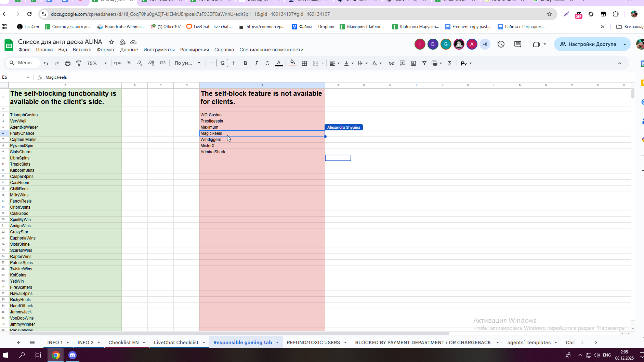The image size is (644, 362).
Task: Show all comments icon
Action: [518, 44]
